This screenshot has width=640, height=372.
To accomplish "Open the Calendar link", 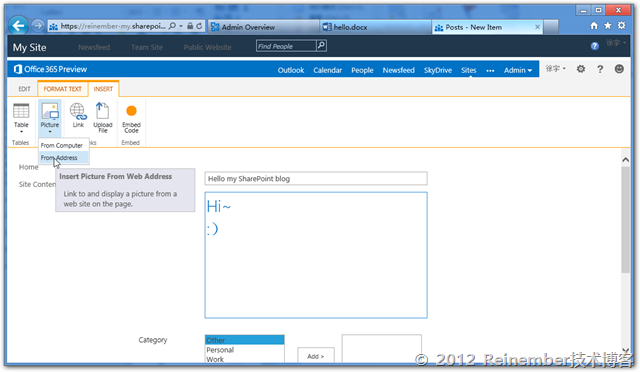I will 327,70.
